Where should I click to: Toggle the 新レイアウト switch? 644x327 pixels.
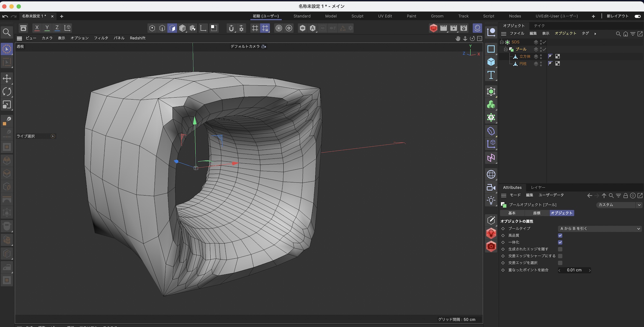coord(637,16)
